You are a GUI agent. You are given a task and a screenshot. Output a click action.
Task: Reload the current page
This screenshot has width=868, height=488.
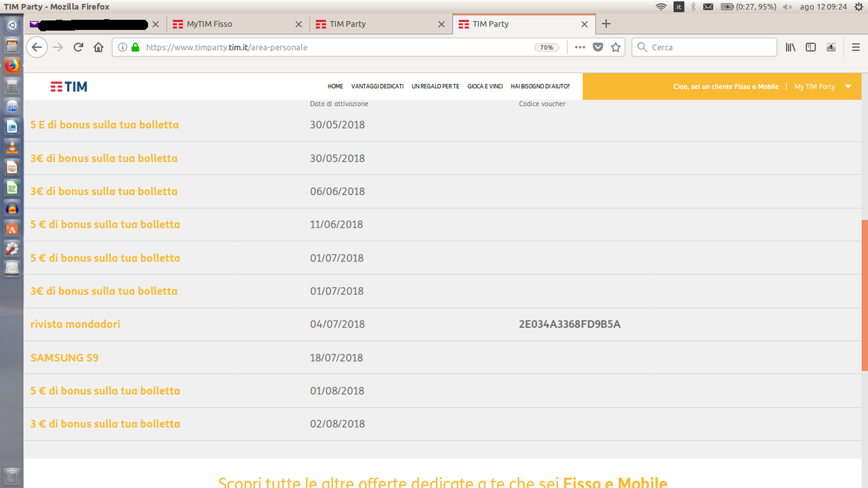click(x=78, y=47)
